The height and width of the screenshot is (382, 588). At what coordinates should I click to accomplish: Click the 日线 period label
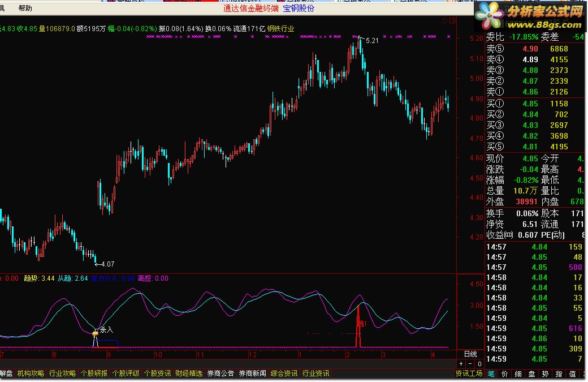pos(470,354)
